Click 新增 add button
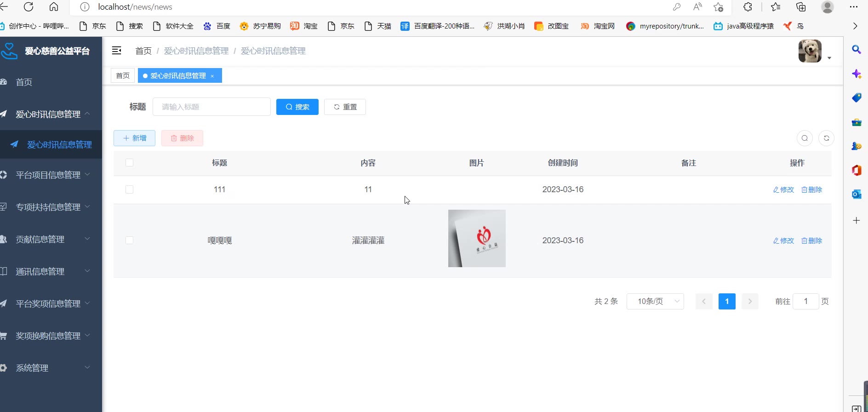868x412 pixels. click(134, 138)
